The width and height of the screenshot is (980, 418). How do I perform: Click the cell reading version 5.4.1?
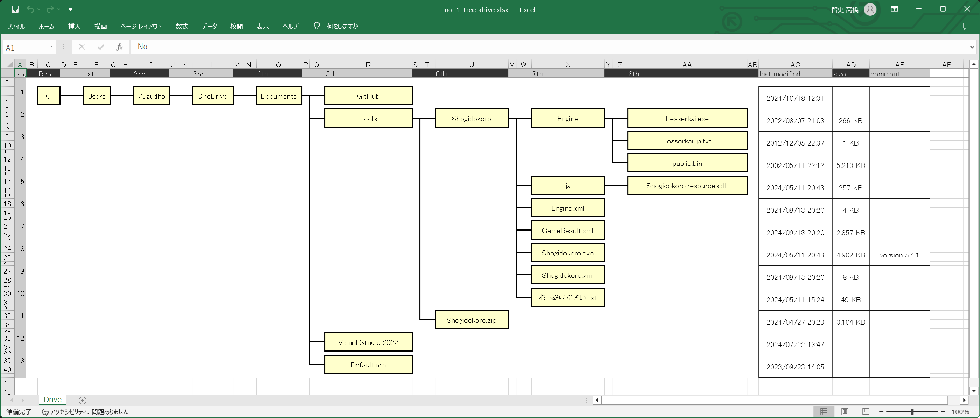(899, 255)
